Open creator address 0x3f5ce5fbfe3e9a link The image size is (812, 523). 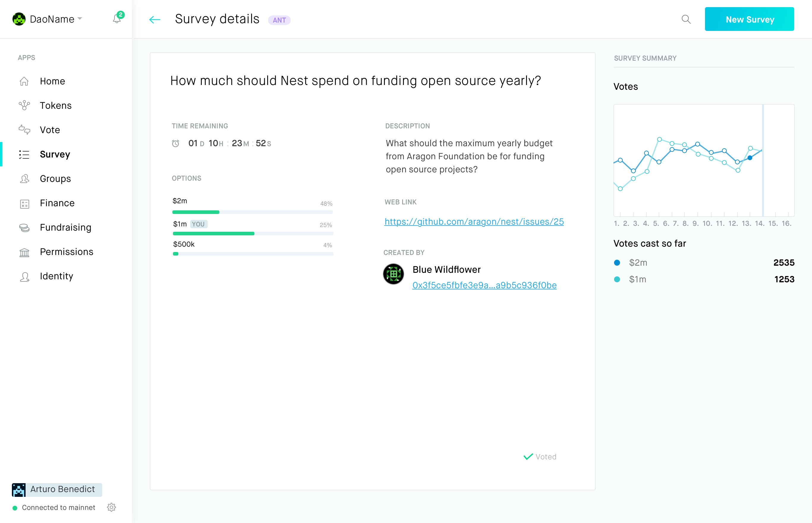pyautogui.click(x=484, y=285)
